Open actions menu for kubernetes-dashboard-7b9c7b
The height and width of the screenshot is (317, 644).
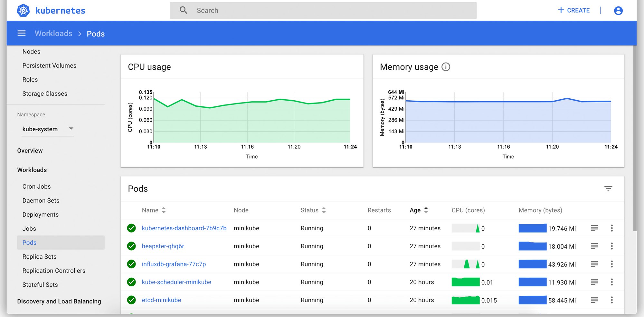tap(612, 228)
